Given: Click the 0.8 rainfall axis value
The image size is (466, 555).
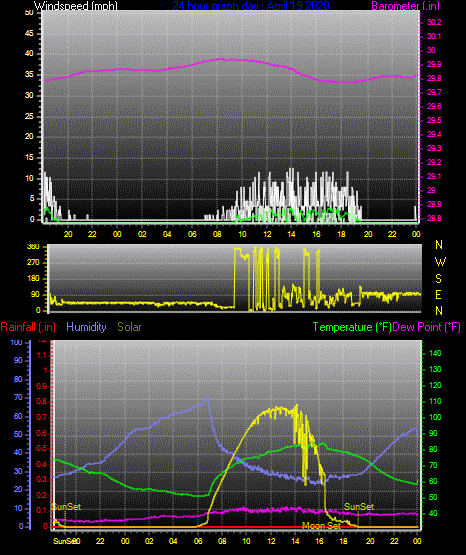Looking at the screenshot, I should (x=41, y=402).
